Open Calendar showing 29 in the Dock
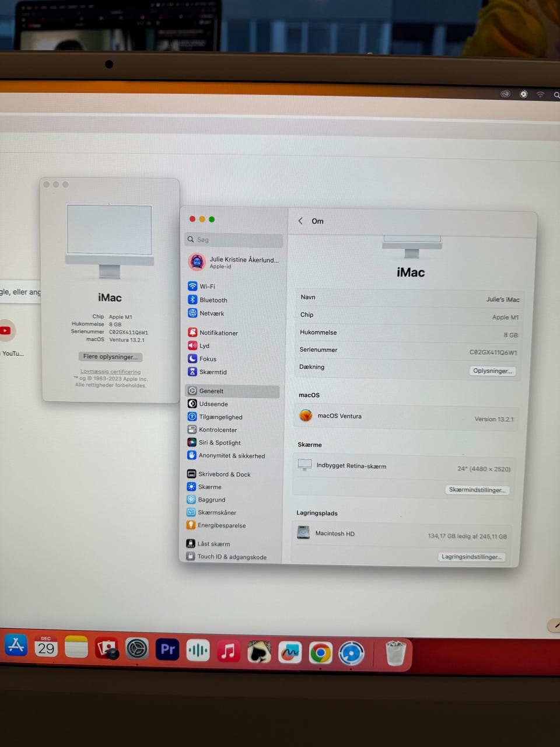This screenshot has width=560, height=747. [x=46, y=647]
